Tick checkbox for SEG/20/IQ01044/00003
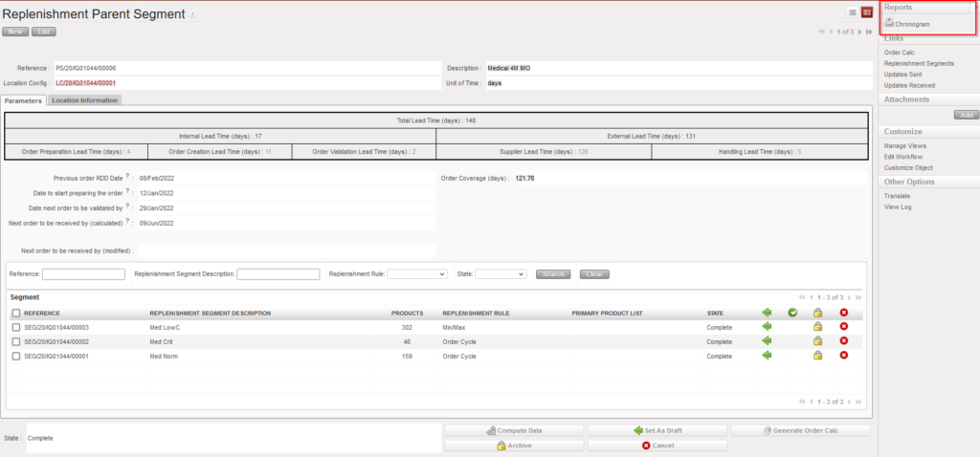980x457 pixels. click(15, 327)
